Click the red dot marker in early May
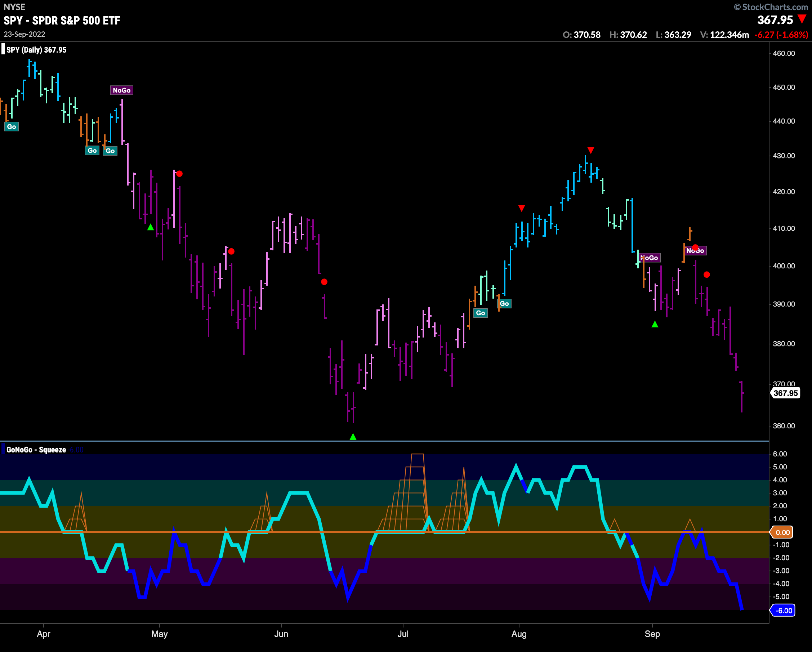The width and height of the screenshot is (812, 652). [179, 174]
